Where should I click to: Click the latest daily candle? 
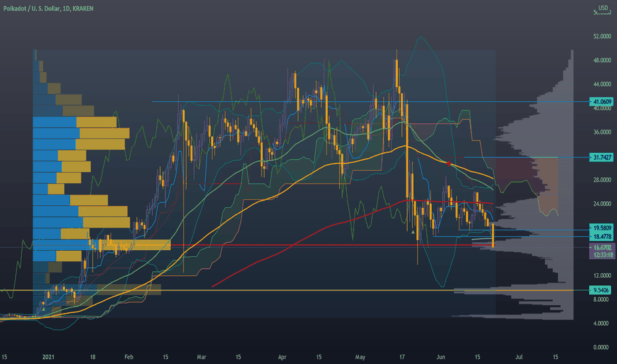click(x=493, y=236)
